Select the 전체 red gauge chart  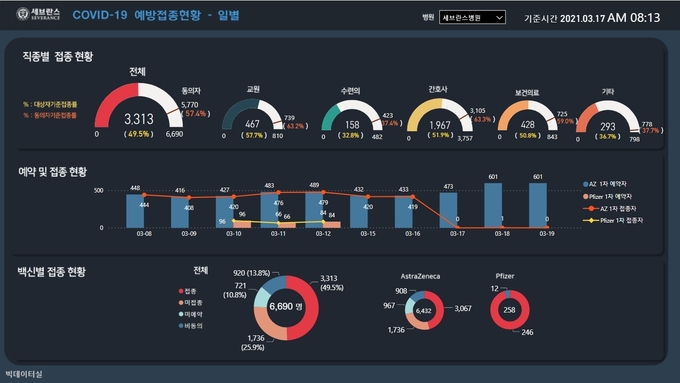pos(138,106)
